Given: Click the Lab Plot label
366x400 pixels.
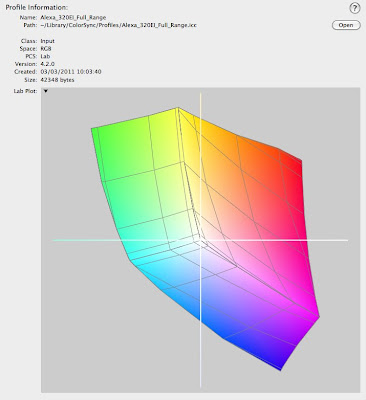Looking at the screenshot, I should tap(25, 91).
